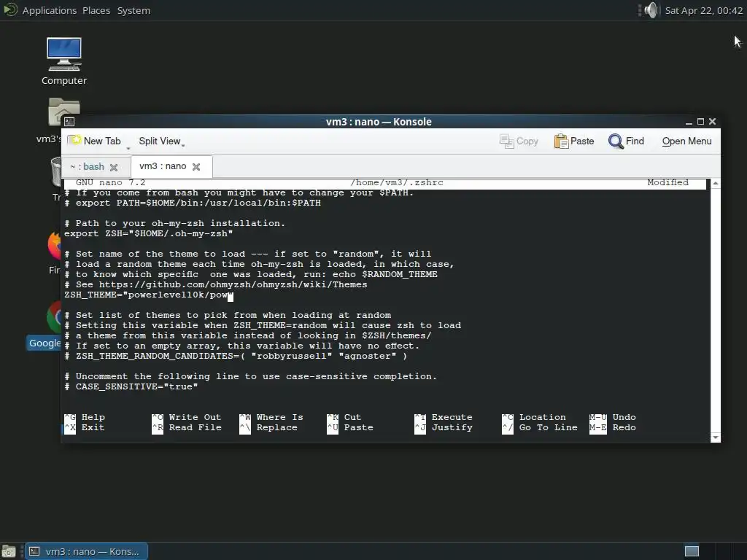Image resolution: width=747 pixels, height=560 pixels.
Task: Click the GNU nano 7.2 version text
Action: point(110,183)
